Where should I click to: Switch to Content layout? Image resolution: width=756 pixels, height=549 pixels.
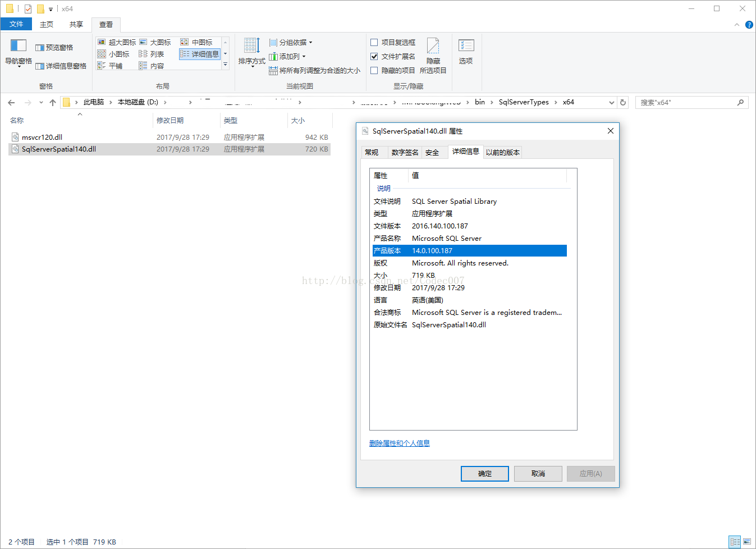(152, 66)
